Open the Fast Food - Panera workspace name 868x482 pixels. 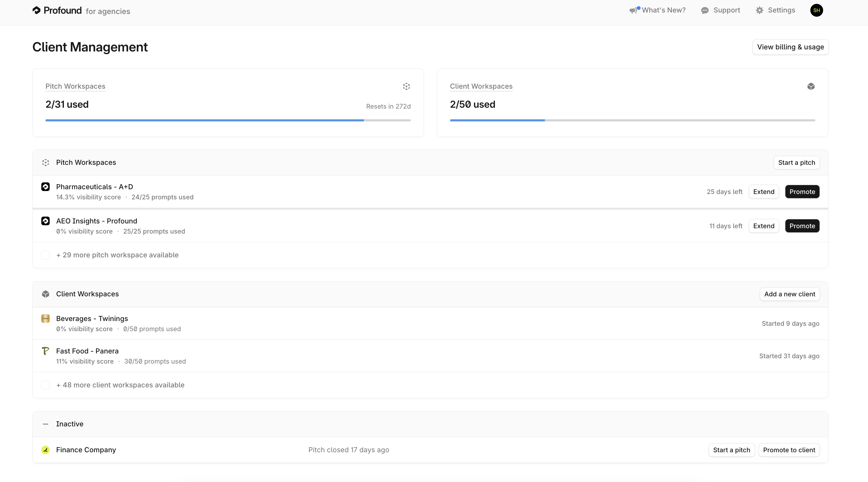[x=87, y=351]
